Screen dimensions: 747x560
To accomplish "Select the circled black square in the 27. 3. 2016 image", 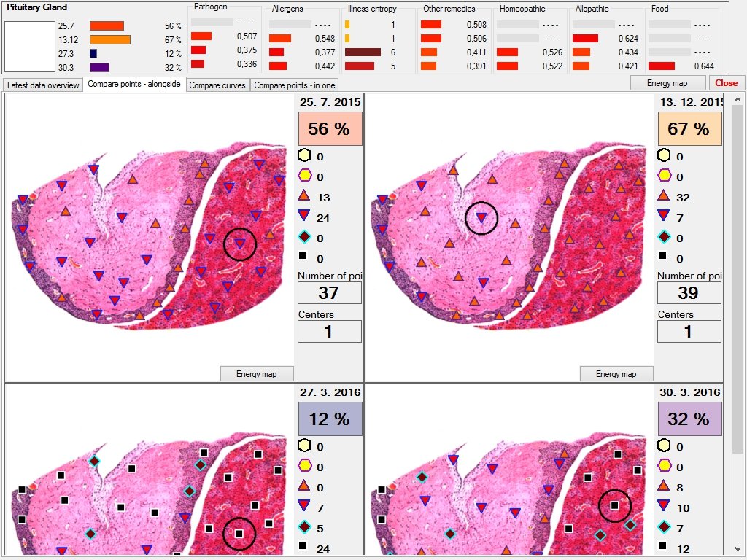I will [239, 534].
